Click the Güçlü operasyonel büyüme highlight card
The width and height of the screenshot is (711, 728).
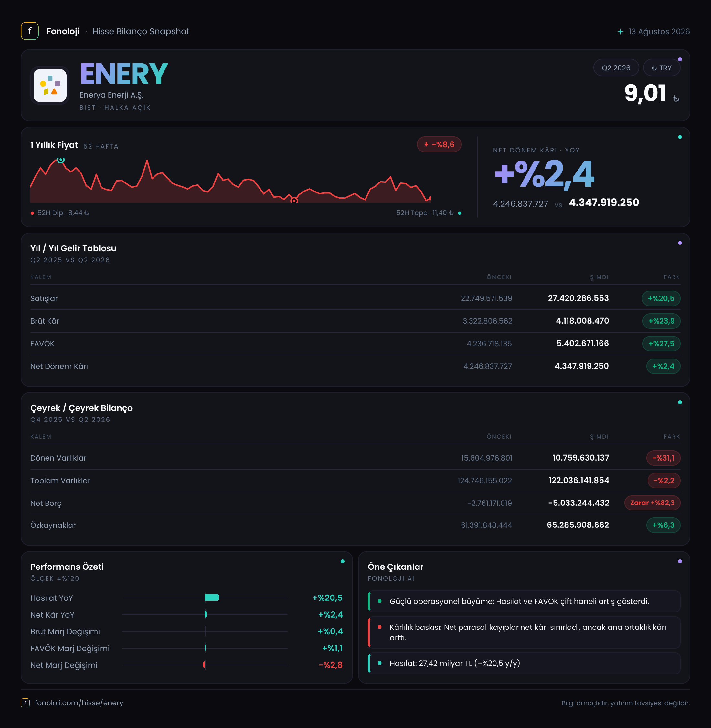524,601
